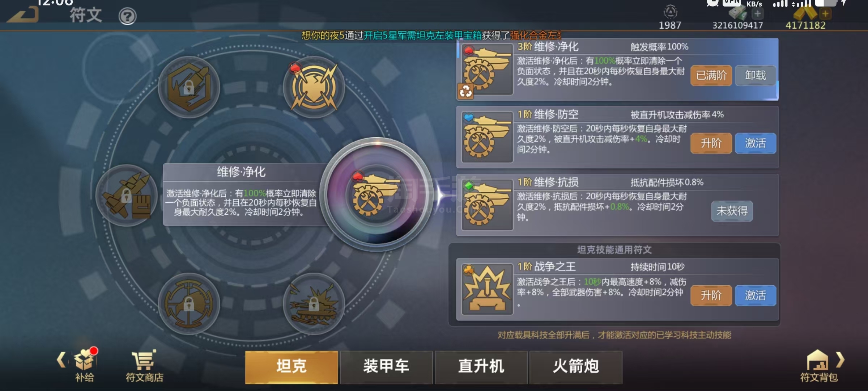Switch to the 火箭炮 tab
Screen dimensions: 868x391
tap(576, 367)
